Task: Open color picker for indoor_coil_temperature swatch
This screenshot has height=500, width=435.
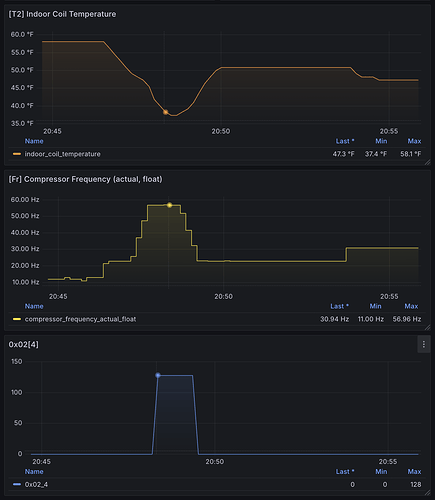Action: (17, 154)
